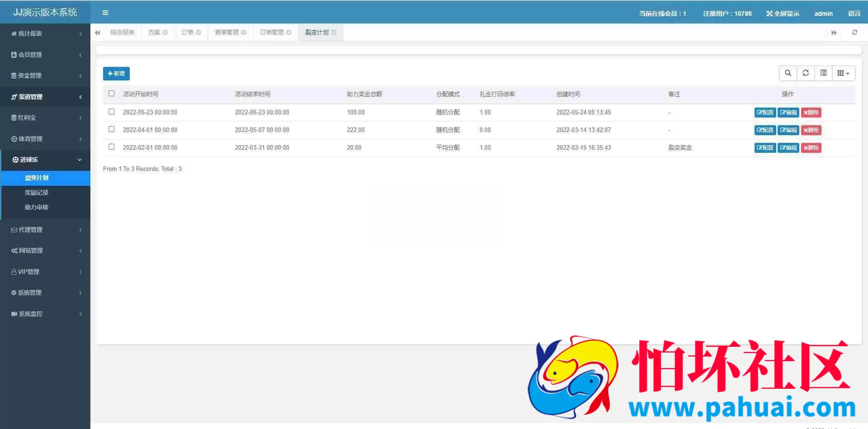Open the admin user menu
The image size is (868, 429).
823,14
